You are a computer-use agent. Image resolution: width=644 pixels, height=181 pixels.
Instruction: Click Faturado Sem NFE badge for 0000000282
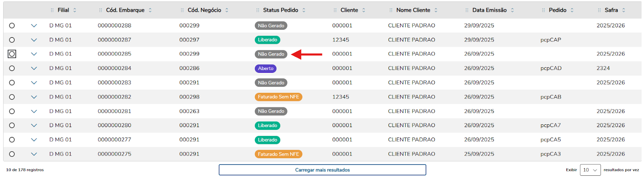point(278,97)
